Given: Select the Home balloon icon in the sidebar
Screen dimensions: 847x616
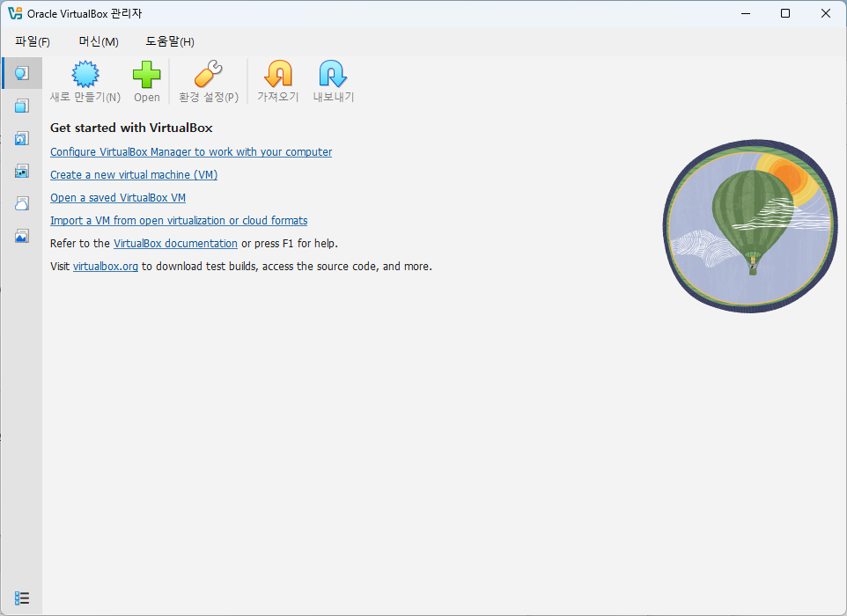Looking at the screenshot, I should [x=22, y=73].
